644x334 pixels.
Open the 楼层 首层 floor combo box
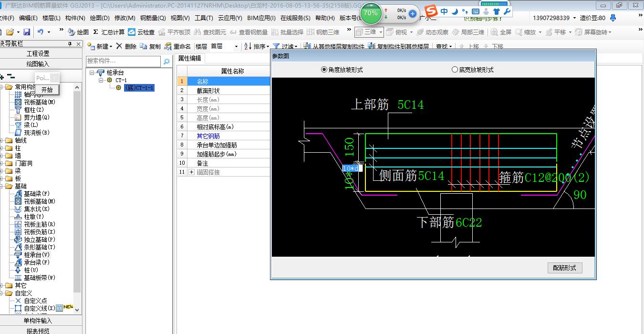(223, 46)
